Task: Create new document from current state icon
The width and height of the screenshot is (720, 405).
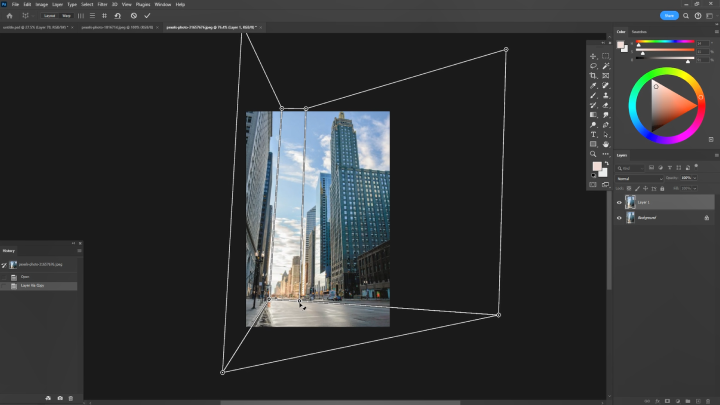Action: click(x=48, y=398)
